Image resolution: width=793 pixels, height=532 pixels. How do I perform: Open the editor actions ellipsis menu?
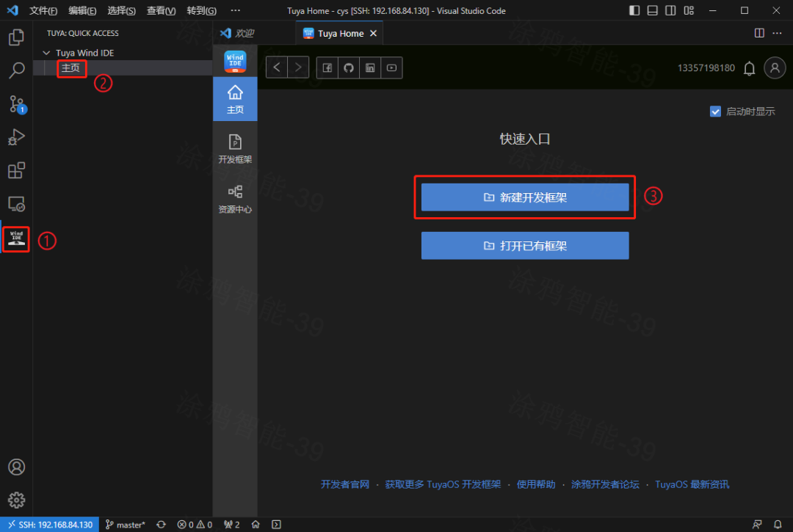coord(776,33)
